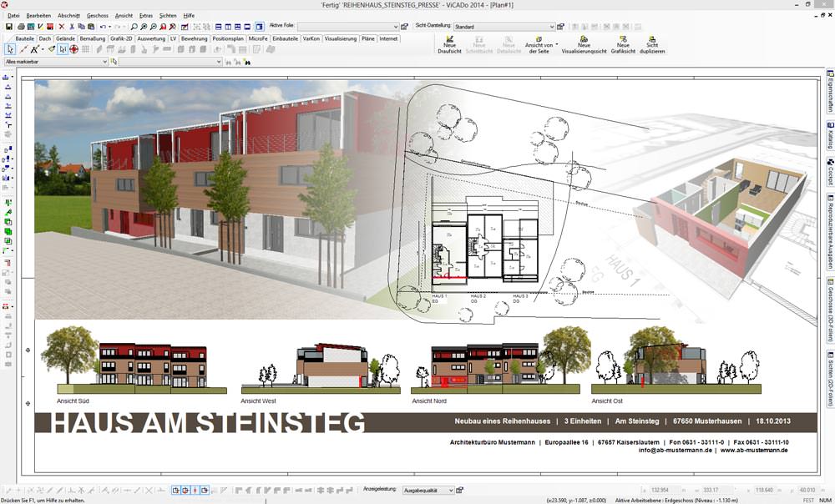Open the Geschosse (3D-Folien) side panel
This screenshot has height=504, width=835.
coord(830,310)
